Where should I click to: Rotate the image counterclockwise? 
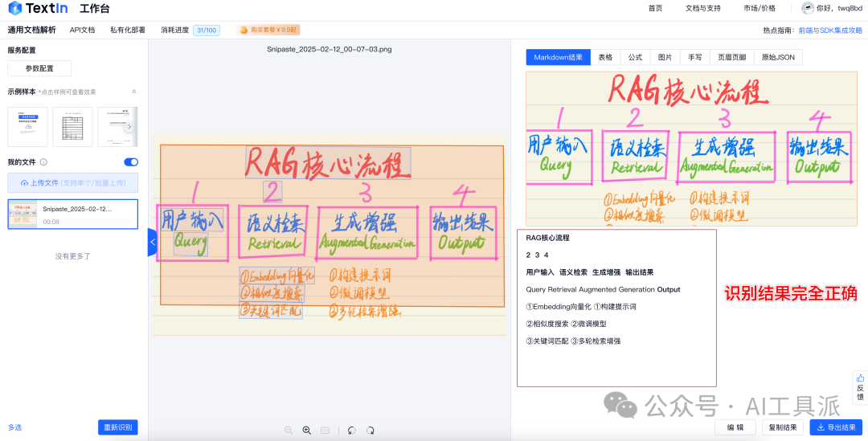tap(351, 430)
